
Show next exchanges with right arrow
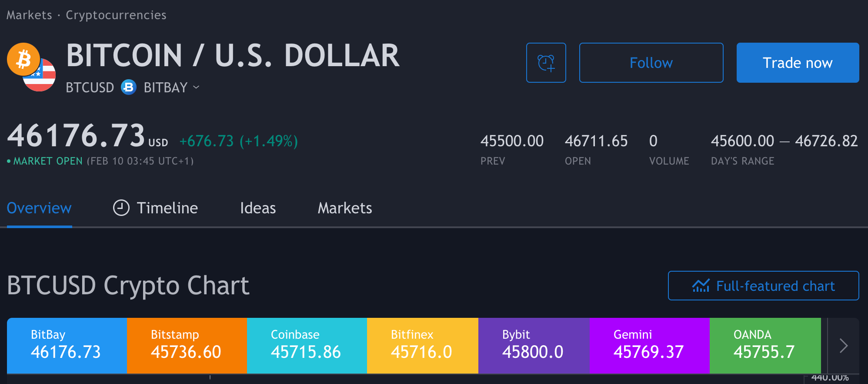point(843,346)
